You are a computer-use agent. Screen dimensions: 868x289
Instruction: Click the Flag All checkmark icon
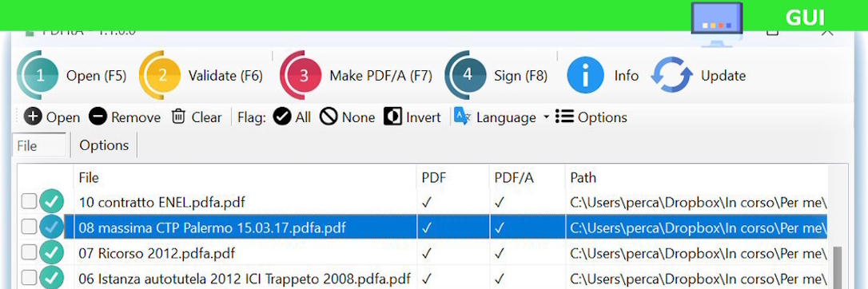[x=282, y=117]
